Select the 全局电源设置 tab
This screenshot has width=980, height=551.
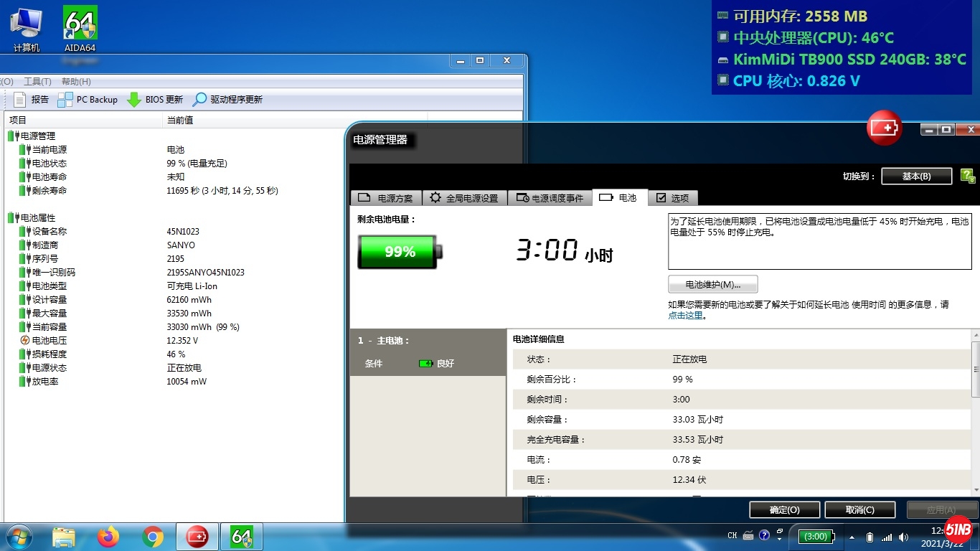(x=465, y=198)
